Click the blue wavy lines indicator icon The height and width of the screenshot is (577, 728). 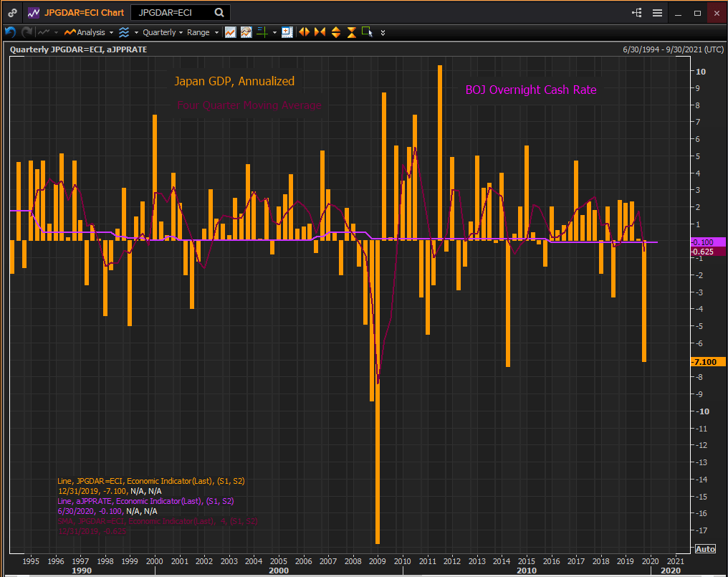(124, 32)
